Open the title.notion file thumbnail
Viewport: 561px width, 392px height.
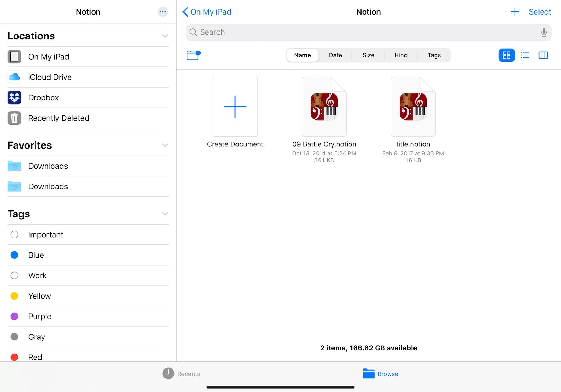tap(413, 107)
